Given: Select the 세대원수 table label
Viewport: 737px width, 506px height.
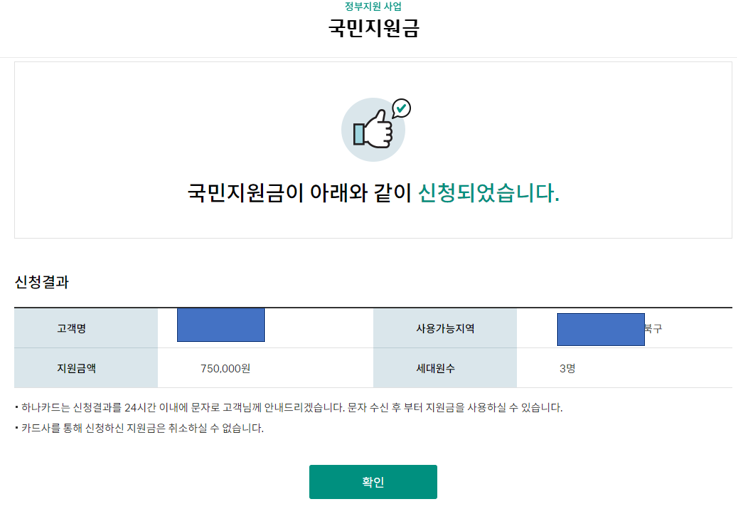Looking at the screenshot, I should click(x=435, y=368).
